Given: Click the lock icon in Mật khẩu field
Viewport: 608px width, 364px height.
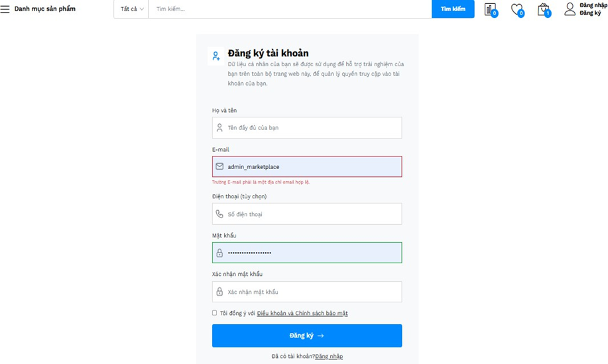Looking at the screenshot, I should click(x=219, y=253).
